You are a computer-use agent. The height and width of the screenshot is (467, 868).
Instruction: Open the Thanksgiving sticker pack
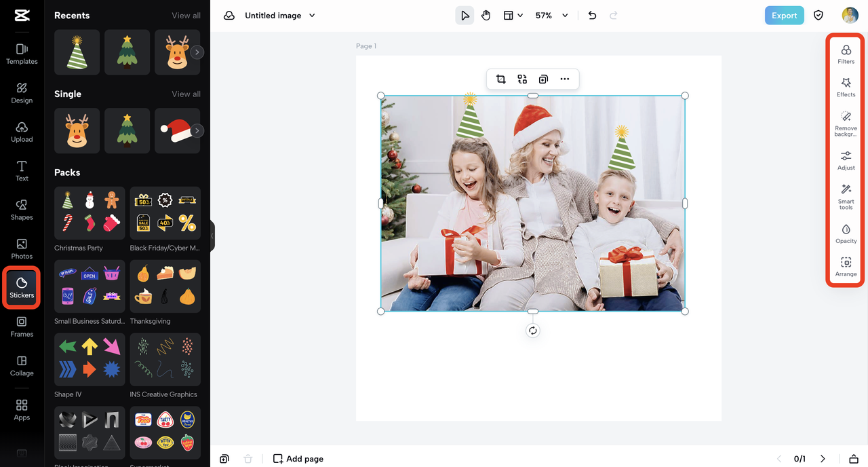(165, 286)
